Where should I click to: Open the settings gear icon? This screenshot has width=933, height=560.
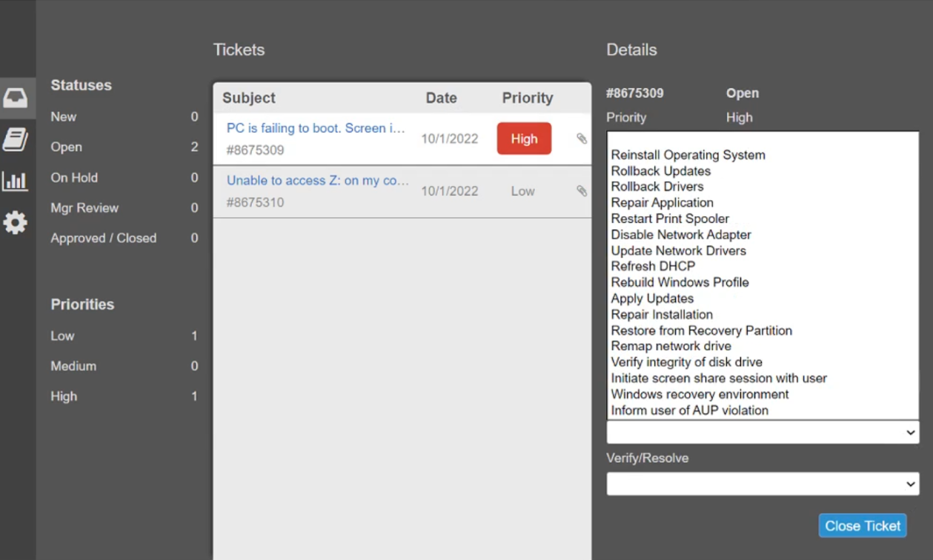(x=16, y=222)
